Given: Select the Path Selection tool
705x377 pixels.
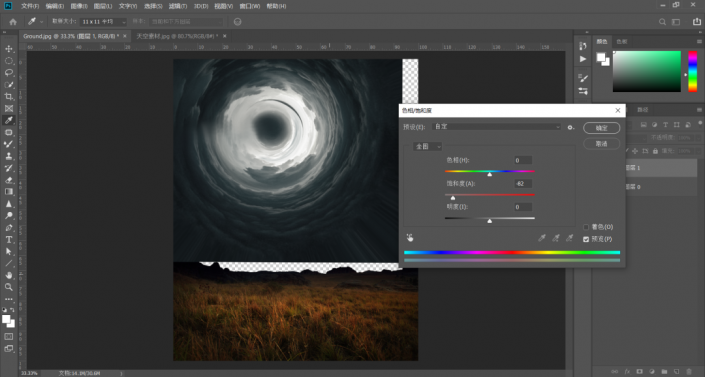Looking at the screenshot, I should [9, 251].
